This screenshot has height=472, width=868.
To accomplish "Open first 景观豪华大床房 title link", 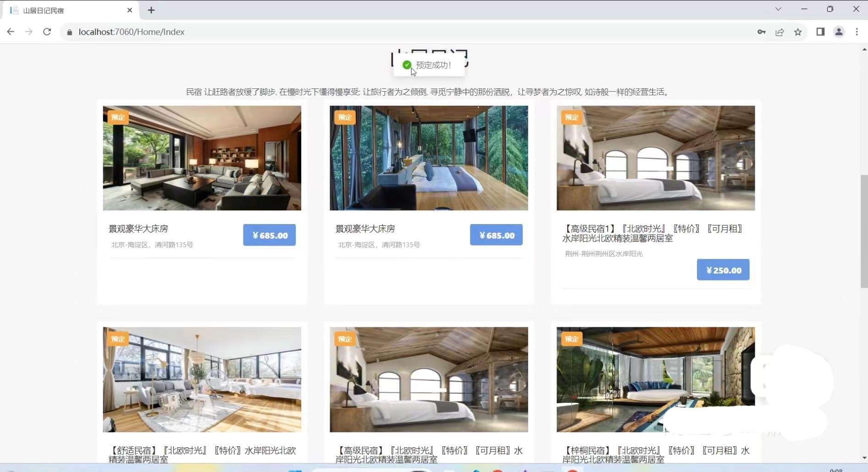I will coord(138,229).
